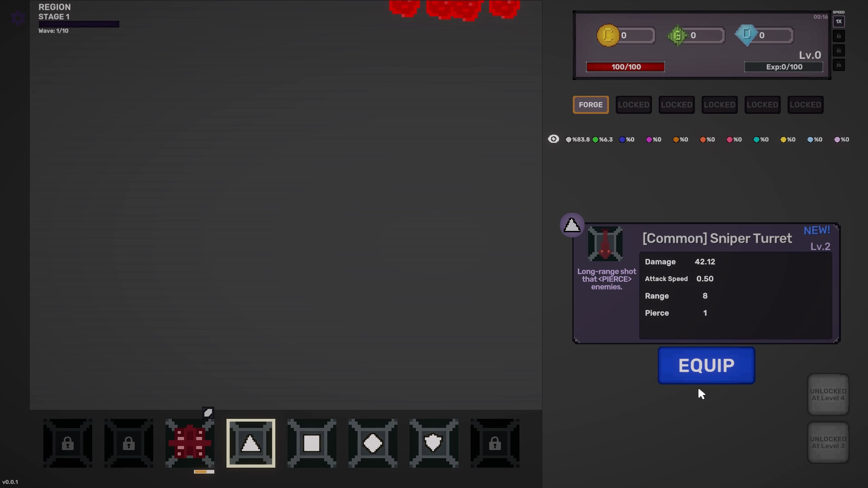Select the shield turret slot
This screenshot has width=868, height=488.
coord(434,443)
